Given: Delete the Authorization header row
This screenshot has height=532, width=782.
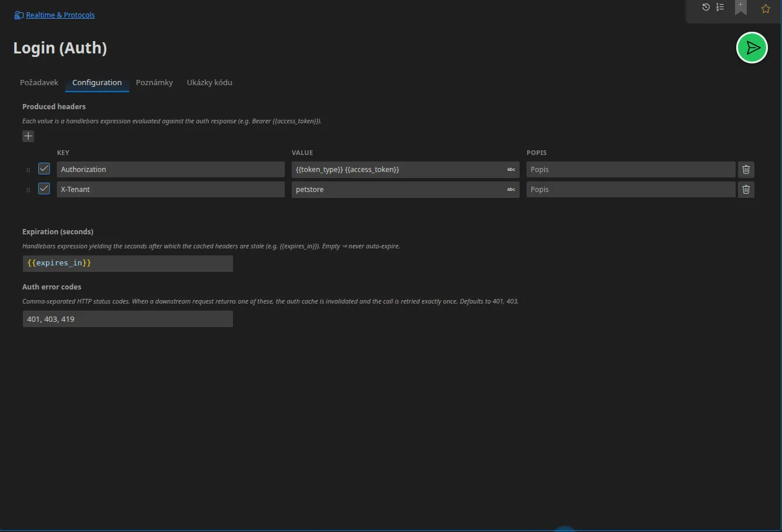Looking at the screenshot, I should pyautogui.click(x=746, y=170).
